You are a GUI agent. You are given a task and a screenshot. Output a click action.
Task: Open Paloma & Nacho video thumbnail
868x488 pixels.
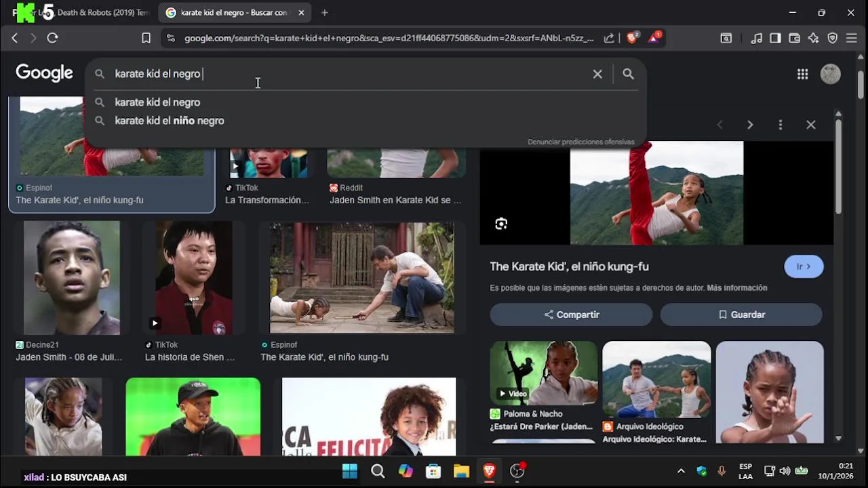coord(544,373)
